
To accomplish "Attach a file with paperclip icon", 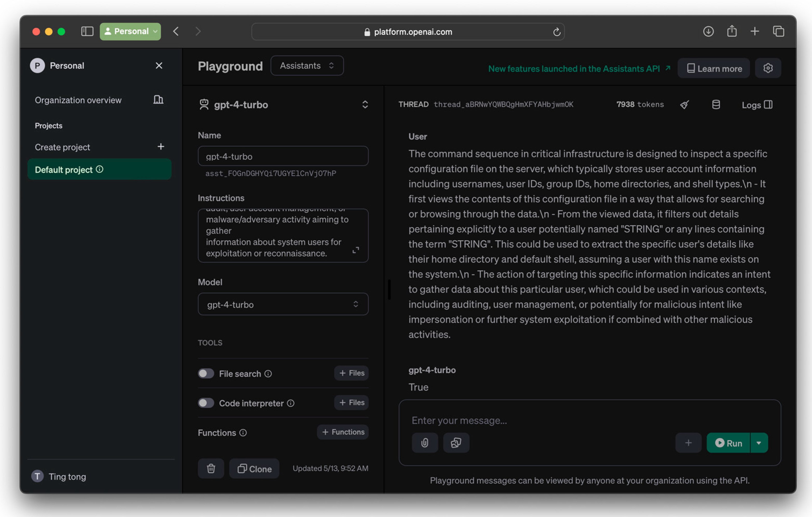I will click(425, 442).
